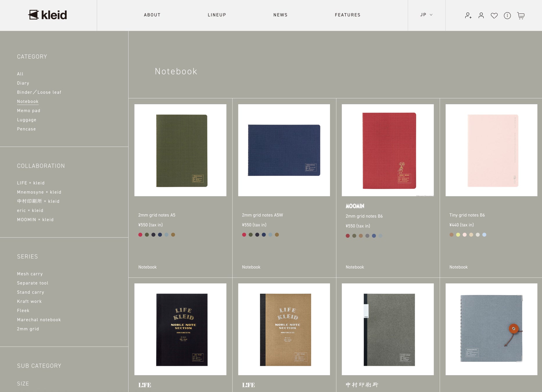The width and height of the screenshot is (542, 392).
Task: Click the Notebook tag under Moomin grid notes B6
Action: [355, 267]
